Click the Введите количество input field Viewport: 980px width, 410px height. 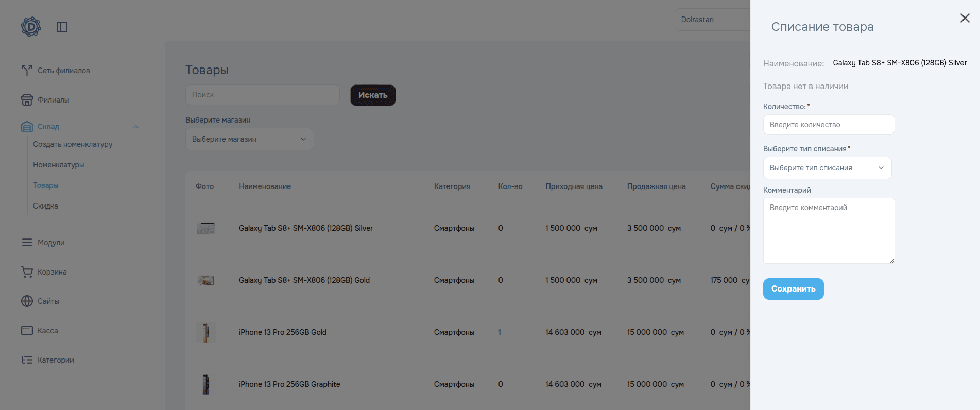828,125
